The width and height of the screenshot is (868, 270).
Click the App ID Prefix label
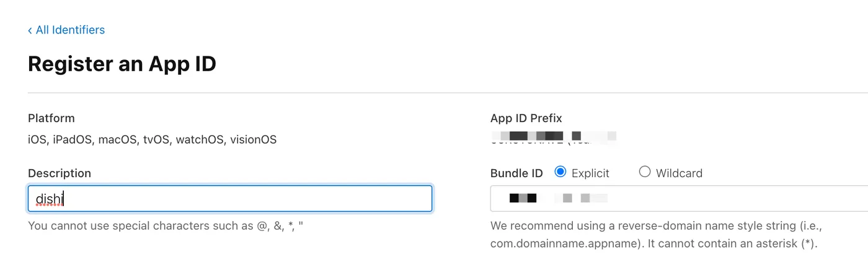click(526, 118)
